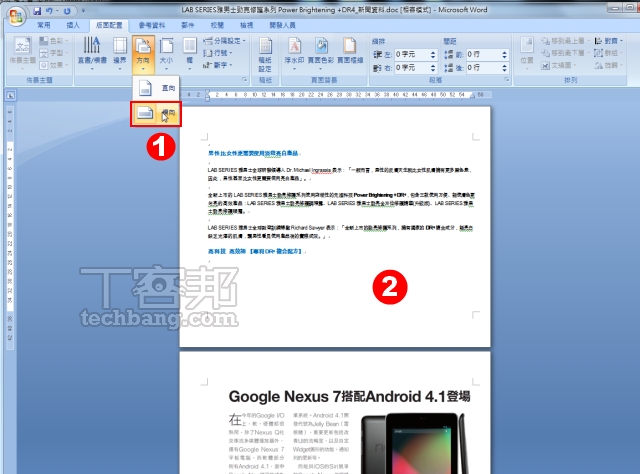
Task: Open the 旋轉 rotate dropdown
Action: point(609,65)
